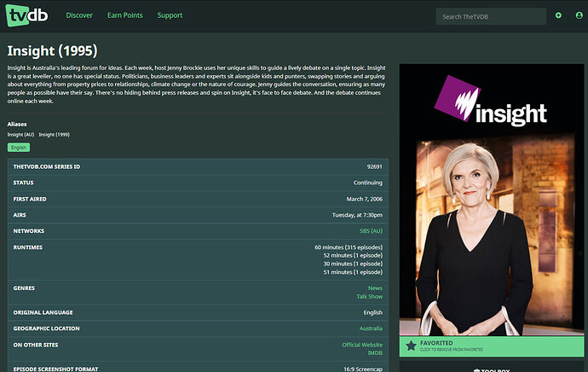Click the GEOGRAPHIC LOCATION row label

coord(46,328)
